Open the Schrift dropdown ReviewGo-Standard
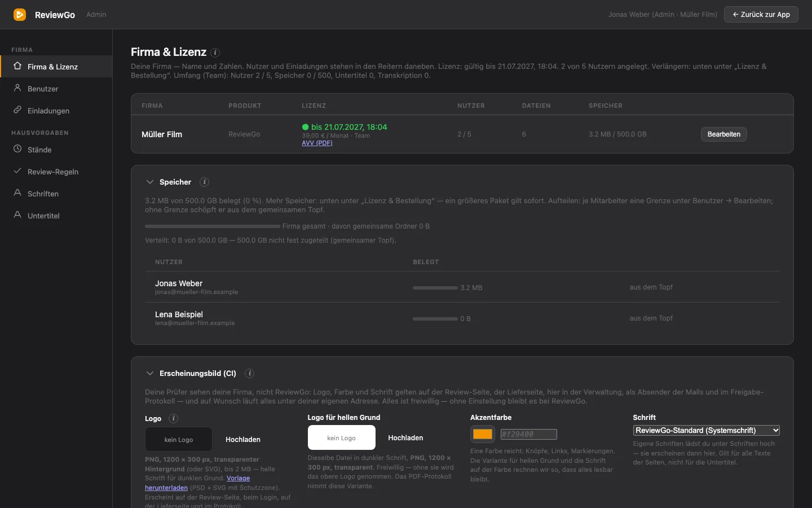 [x=706, y=430]
